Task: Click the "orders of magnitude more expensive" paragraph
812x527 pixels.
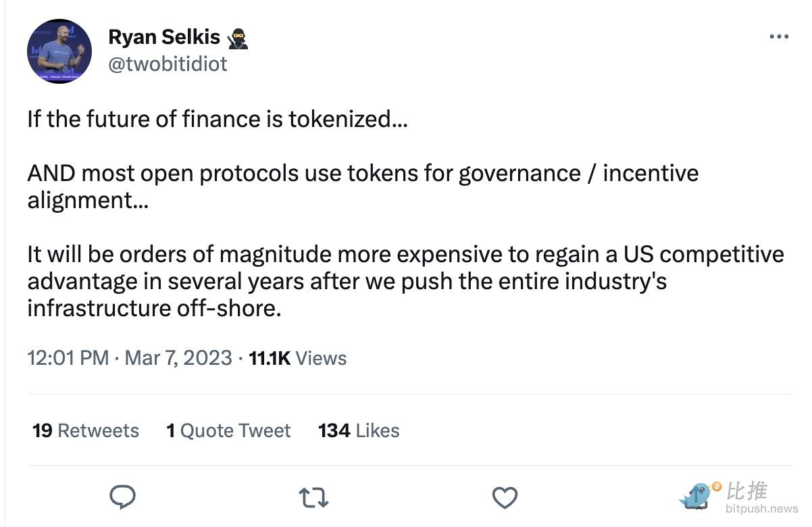Action: click(x=405, y=281)
